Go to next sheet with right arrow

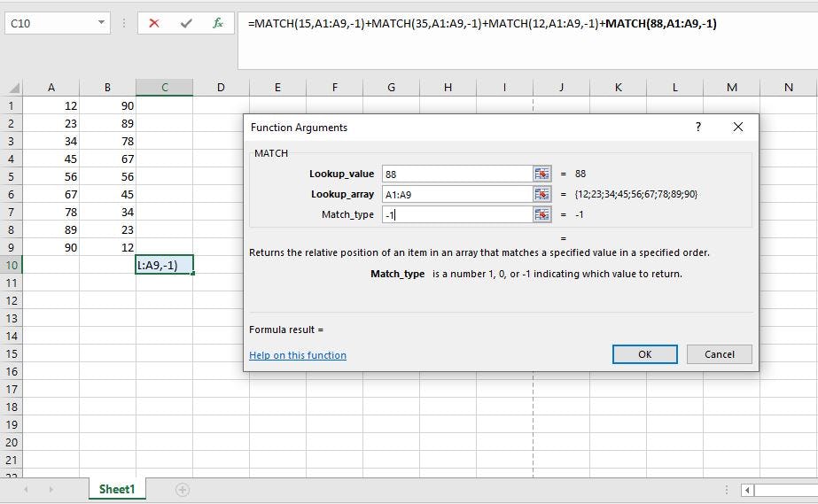pos(51,490)
